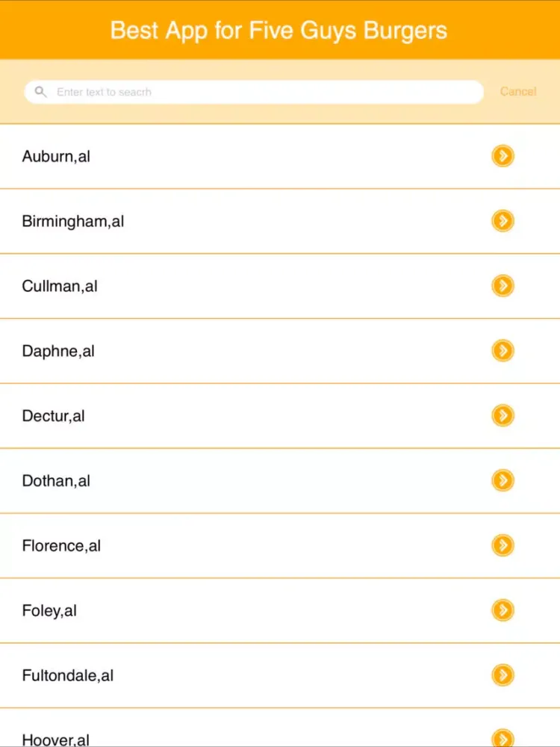
Task: Select the arrow icon next to Daphne,al
Action: (x=503, y=350)
